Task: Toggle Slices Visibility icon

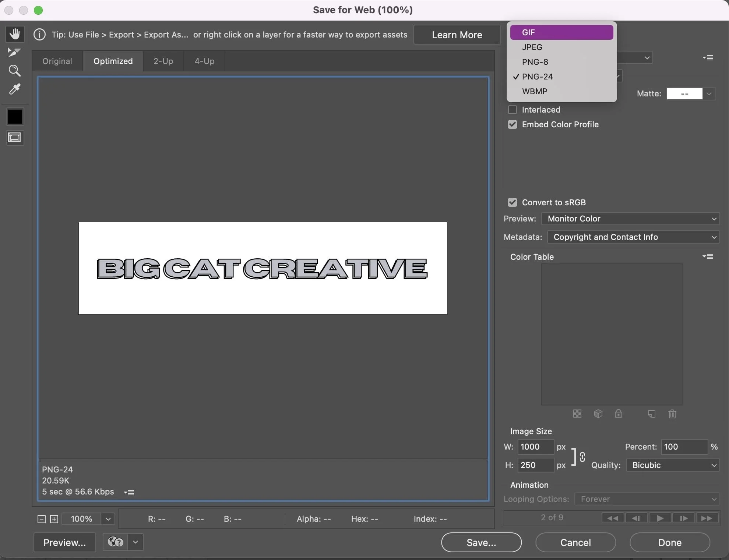Action: pyautogui.click(x=15, y=138)
